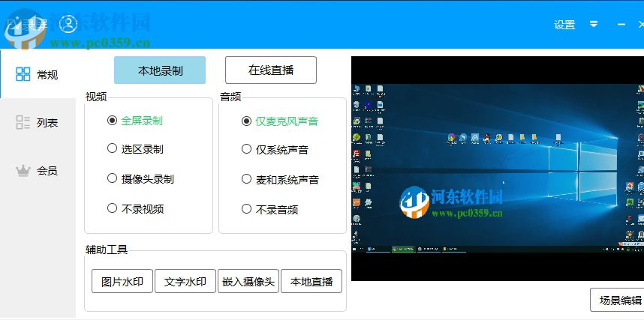The width and height of the screenshot is (644, 320).
Task: Select 全屏录制 radio option
Action: click(134, 121)
